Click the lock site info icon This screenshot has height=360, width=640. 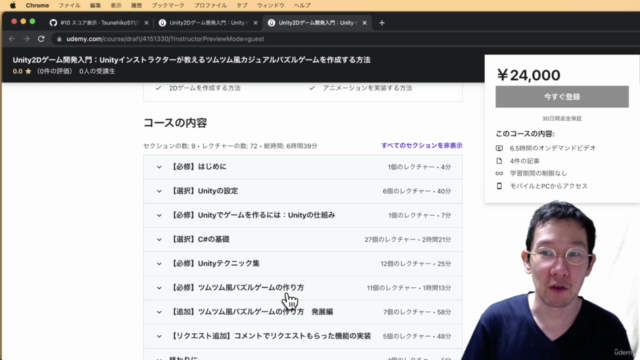click(x=59, y=39)
